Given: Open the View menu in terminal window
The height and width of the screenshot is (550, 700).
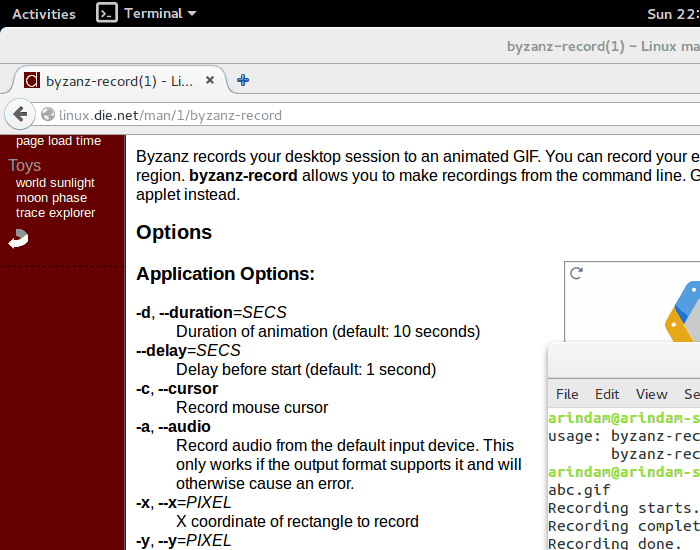Looking at the screenshot, I should [x=651, y=394].
